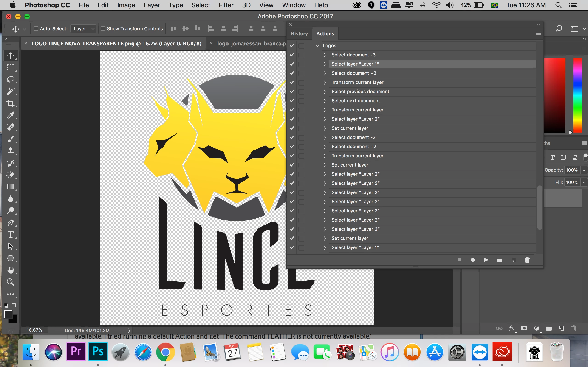
Task: Enable the Auto-Select checkbox
Action: tap(36, 29)
